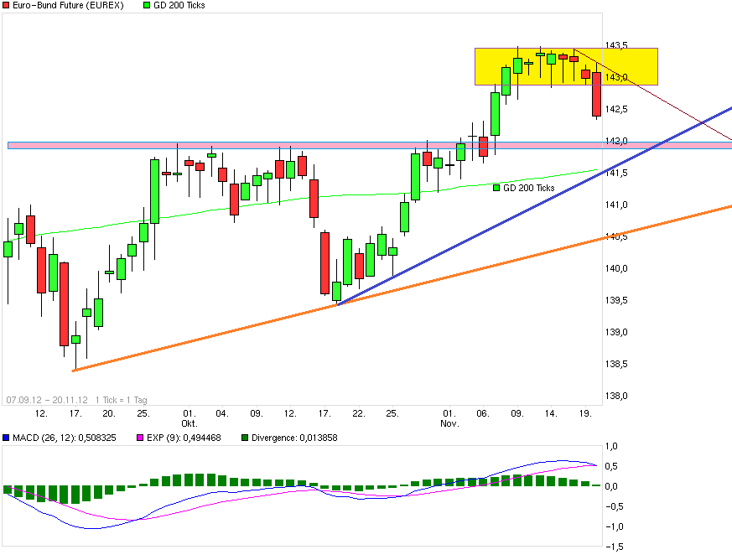Select the tall red candle below the yellow box
Screen dimensions: 732x560
(595, 101)
